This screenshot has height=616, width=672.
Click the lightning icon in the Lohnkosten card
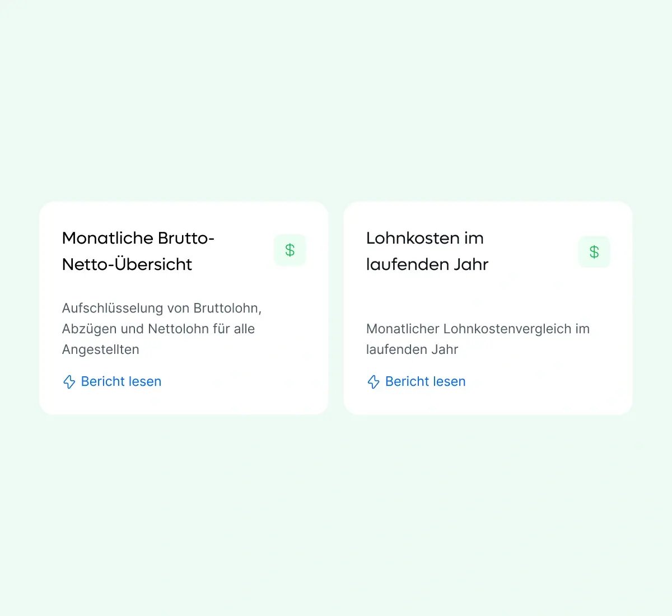374,382
